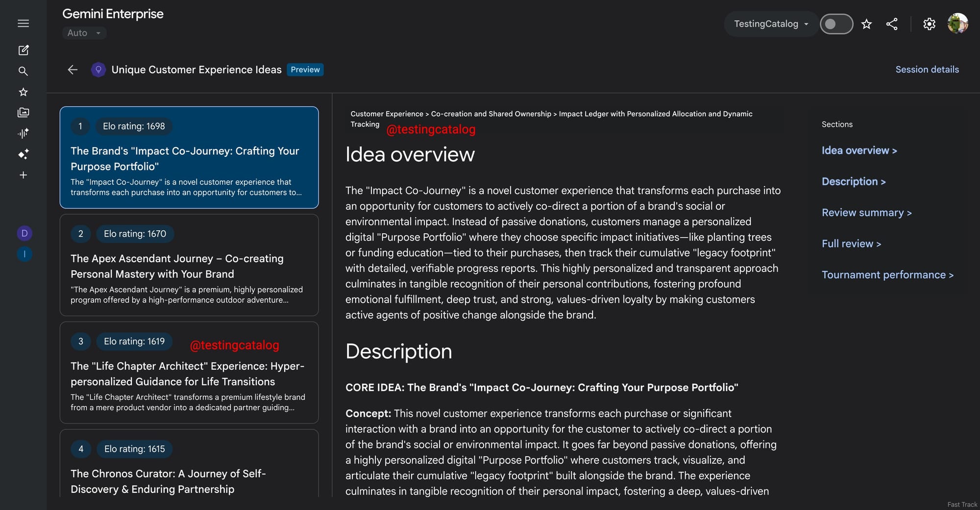Click the plus icon in sidebar
The width and height of the screenshot is (980, 510).
23,175
